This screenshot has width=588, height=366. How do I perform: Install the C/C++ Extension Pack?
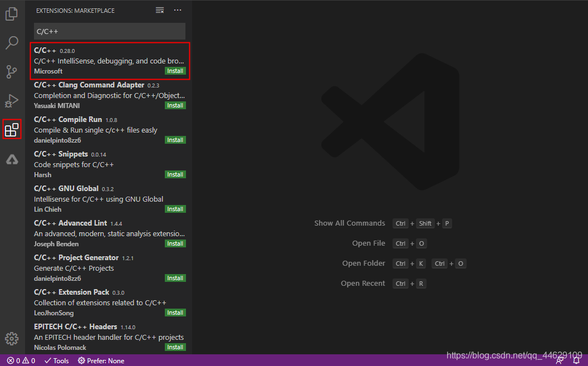pos(175,313)
